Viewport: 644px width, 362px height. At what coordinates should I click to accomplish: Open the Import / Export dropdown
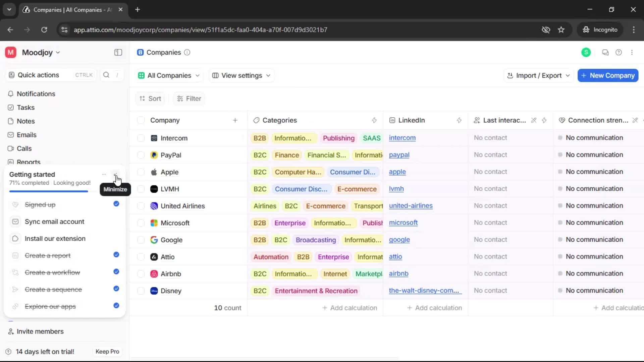pos(538,75)
